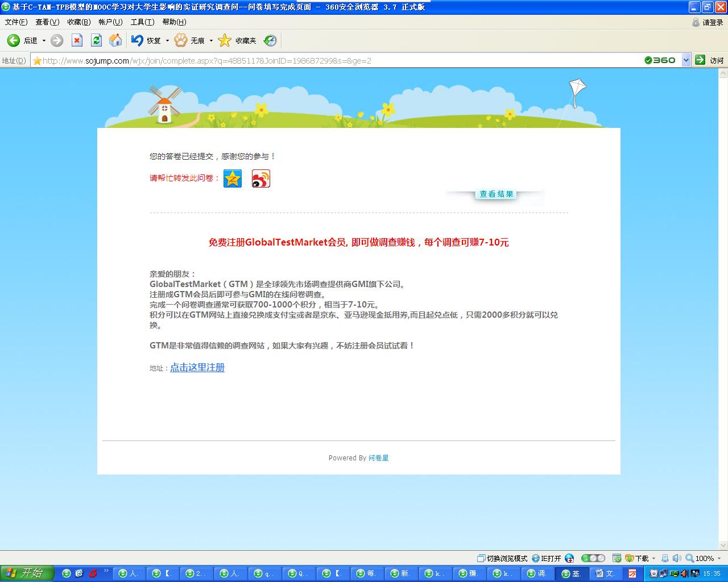Open the 工具(T) menu

[142, 22]
